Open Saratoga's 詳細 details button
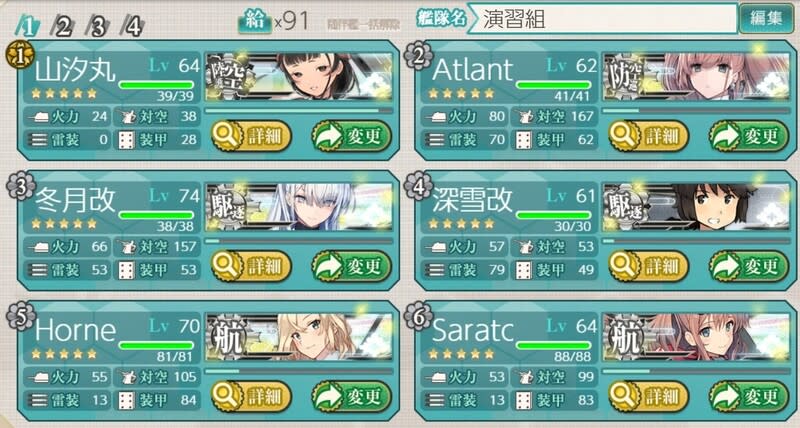The width and height of the screenshot is (800, 428). click(x=648, y=396)
